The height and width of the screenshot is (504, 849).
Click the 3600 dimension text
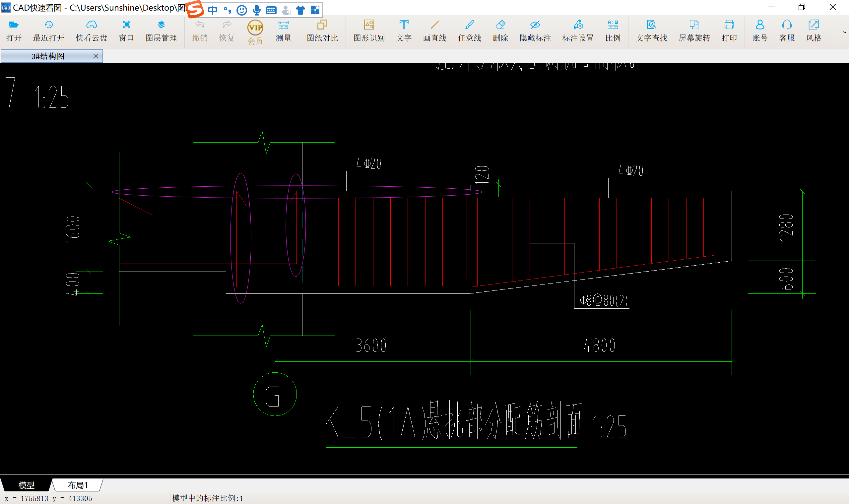[371, 346]
